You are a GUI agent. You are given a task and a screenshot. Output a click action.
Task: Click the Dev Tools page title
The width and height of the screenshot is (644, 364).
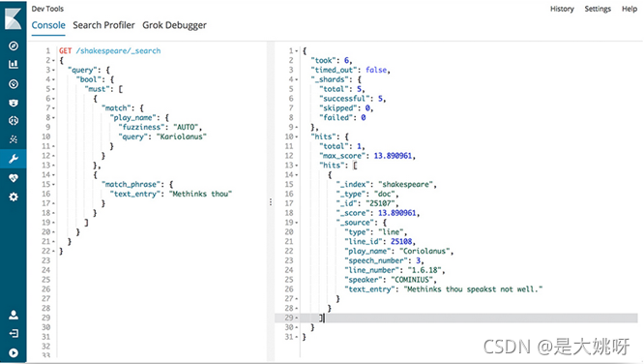(x=47, y=9)
